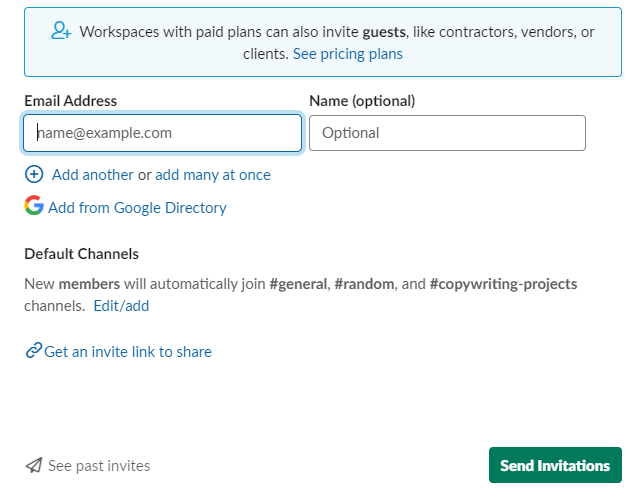View See past invites
Screen dimensions: 638x498
[x=99, y=466]
